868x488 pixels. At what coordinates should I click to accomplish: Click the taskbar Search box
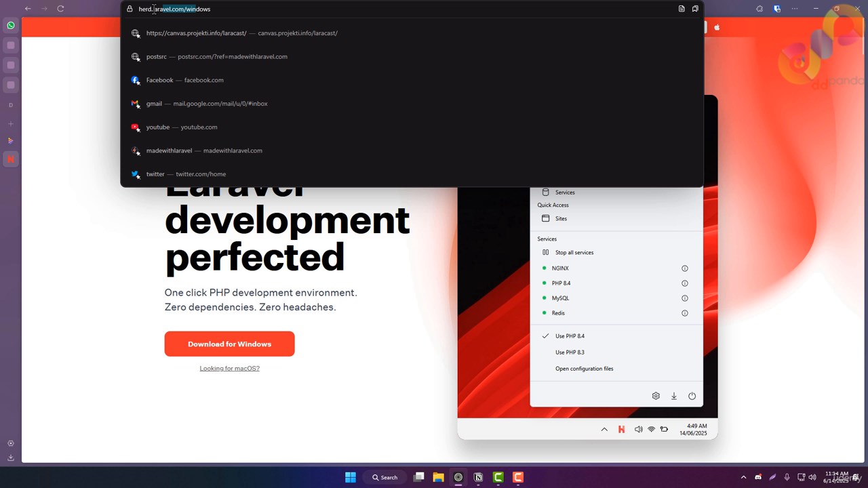384,477
